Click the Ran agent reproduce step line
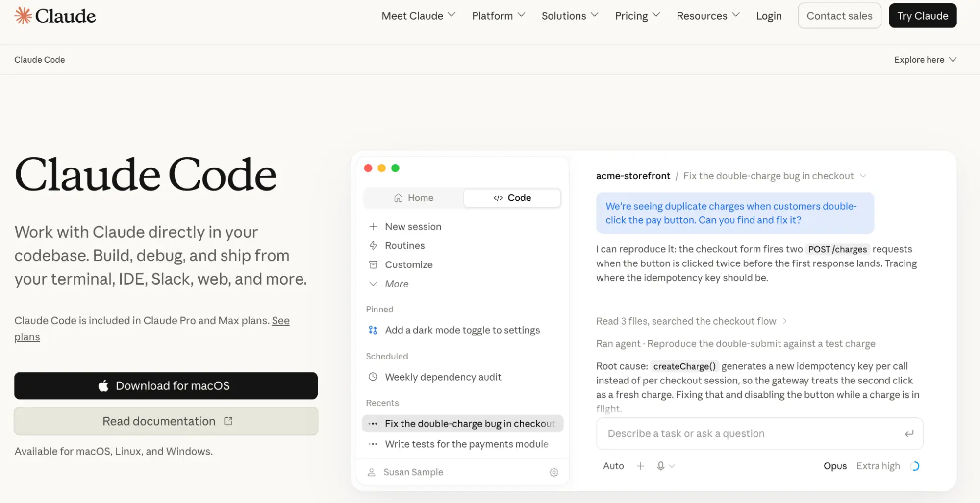The width and height of the screenshot is (980, 503). click(735, 344)
